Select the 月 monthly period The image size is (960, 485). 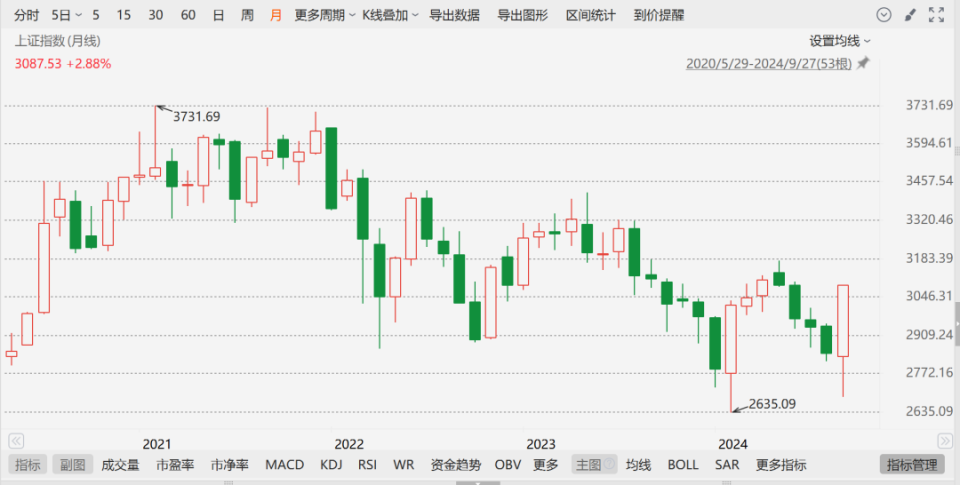(x=276, y=15)
